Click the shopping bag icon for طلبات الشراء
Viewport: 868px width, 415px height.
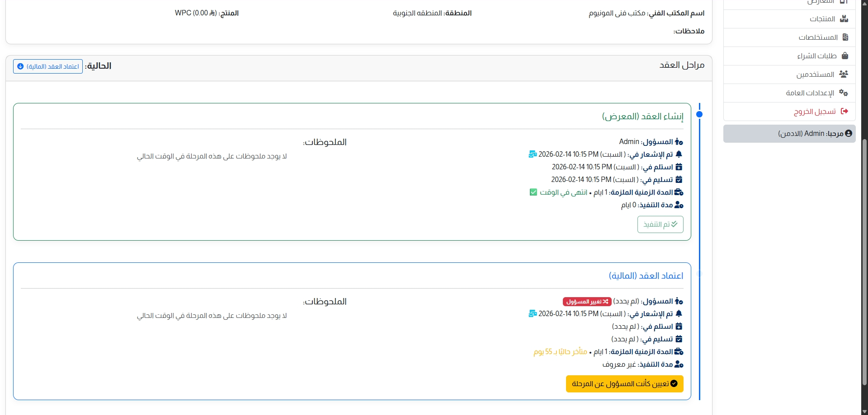tap(844, 56)
